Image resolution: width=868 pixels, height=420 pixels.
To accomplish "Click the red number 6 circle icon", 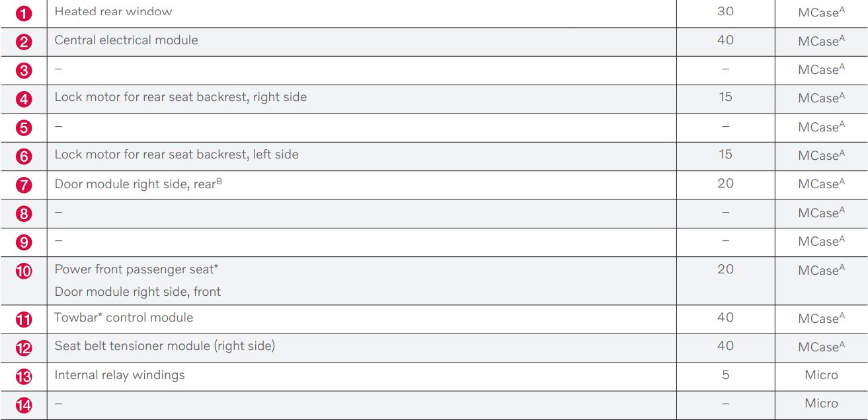I will click(x=23, y=157).
